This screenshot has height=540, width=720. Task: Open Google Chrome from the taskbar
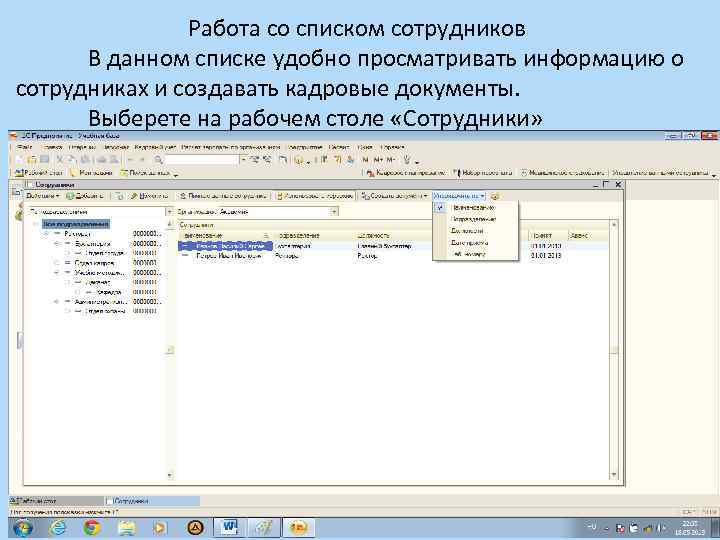pyautogui.click(x=92, y=527)
